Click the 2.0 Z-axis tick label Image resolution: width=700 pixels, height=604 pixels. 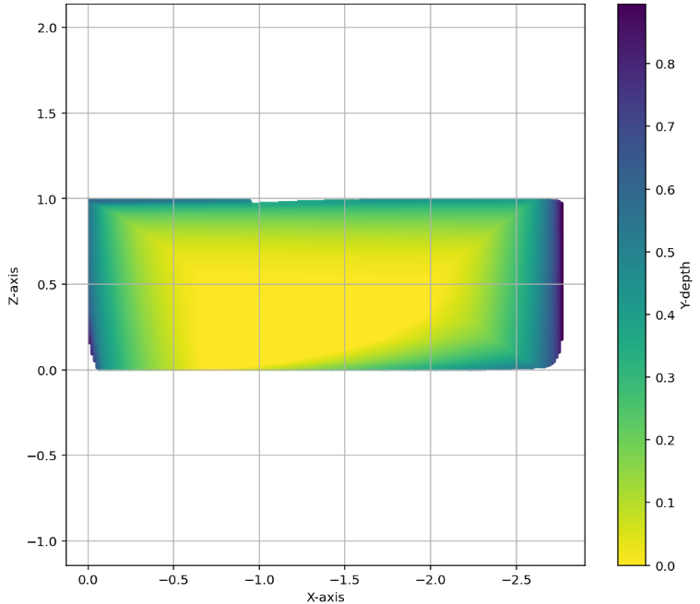coord(50,28)
